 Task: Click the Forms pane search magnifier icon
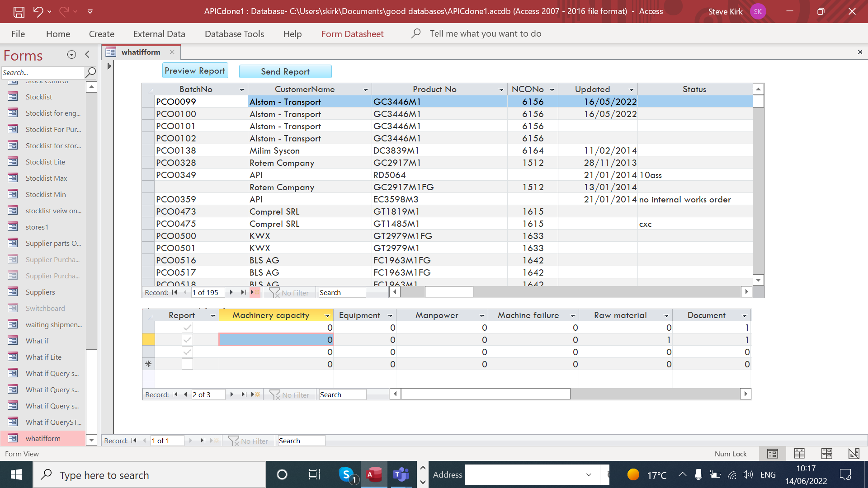pos(91,72)
